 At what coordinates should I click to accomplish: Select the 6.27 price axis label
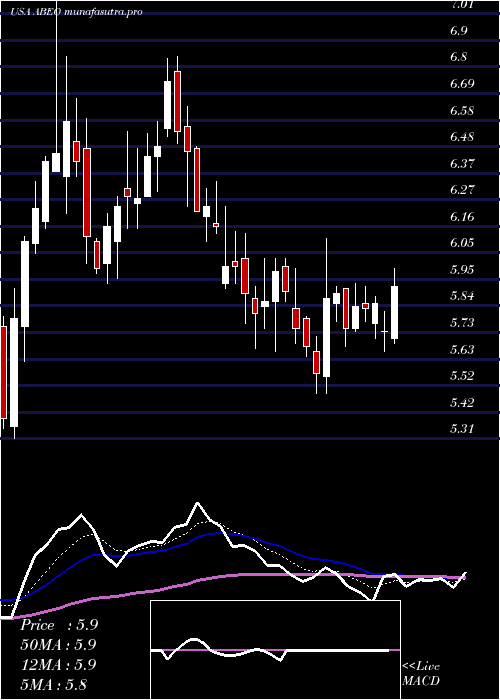(463, 190)
